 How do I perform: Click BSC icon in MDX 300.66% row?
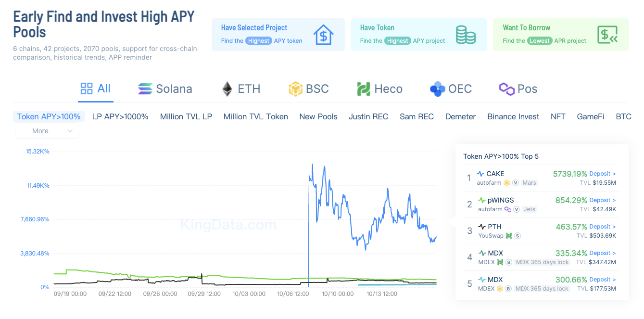pyautogui.click(x=500, y=289)
